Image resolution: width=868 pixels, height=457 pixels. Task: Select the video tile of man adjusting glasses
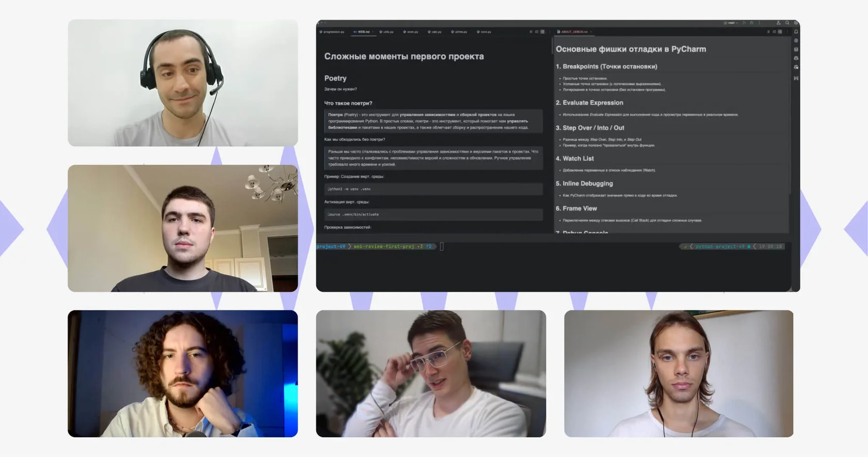point(431,374)
